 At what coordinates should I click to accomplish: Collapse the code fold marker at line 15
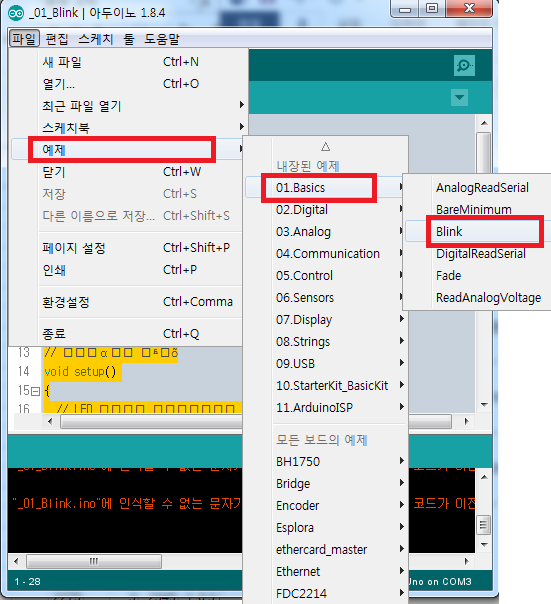click(35, 391)
